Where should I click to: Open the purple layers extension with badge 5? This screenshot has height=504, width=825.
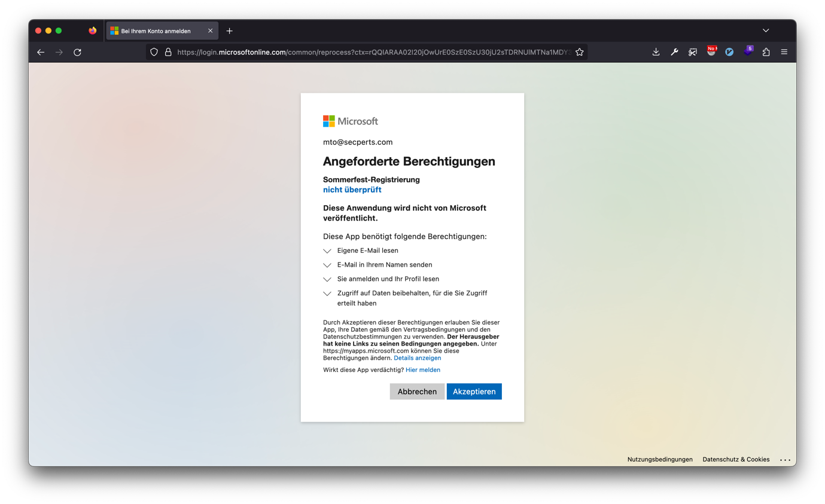(748, 52)
